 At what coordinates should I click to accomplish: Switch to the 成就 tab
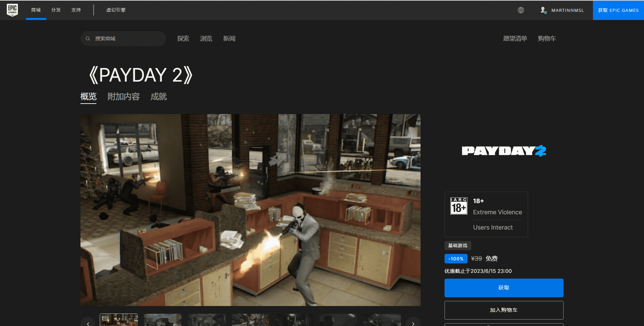click(x=159, y=97)
